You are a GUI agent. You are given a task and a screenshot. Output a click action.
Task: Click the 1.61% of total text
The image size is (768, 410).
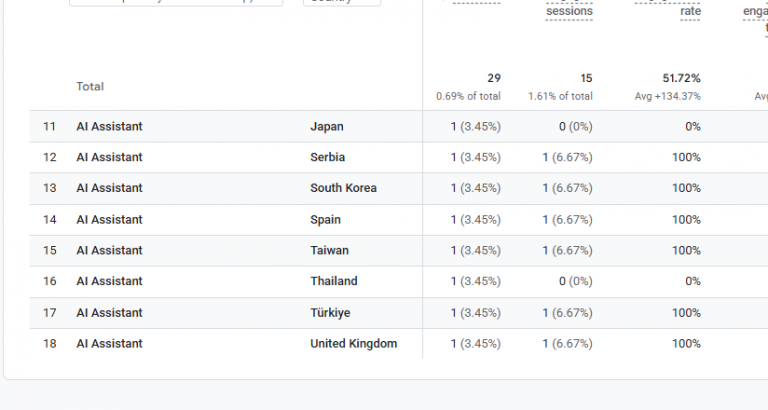pos(560,96)
